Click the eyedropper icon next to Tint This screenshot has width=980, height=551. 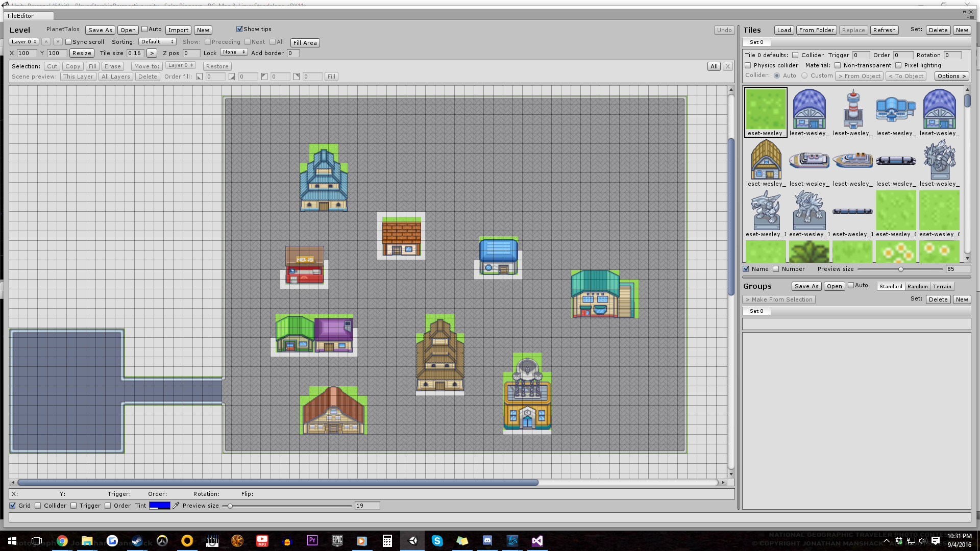(x=176, y=506)
